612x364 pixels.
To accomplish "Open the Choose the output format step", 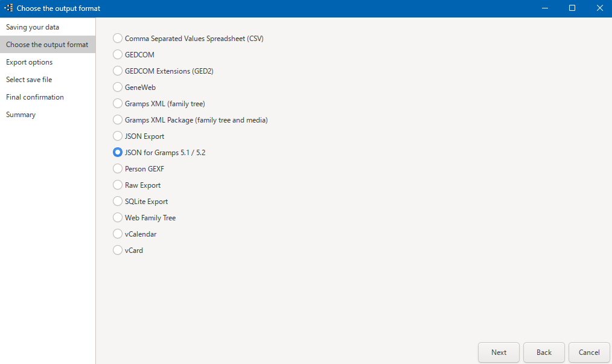I will [x=48, y=45].
